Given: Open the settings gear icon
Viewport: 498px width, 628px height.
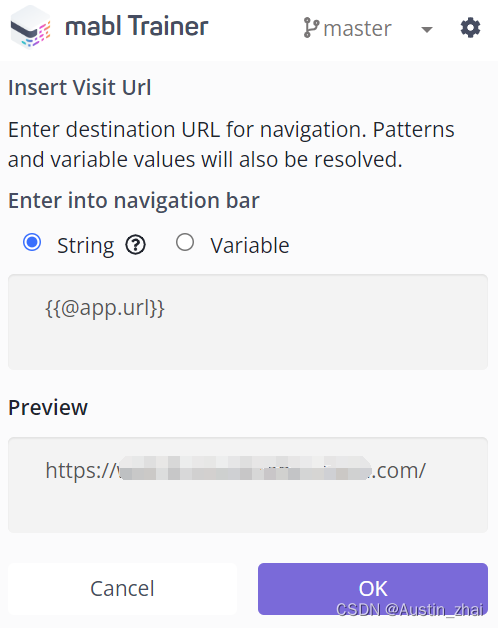Looking at the screenshot, I should (470, 28).
